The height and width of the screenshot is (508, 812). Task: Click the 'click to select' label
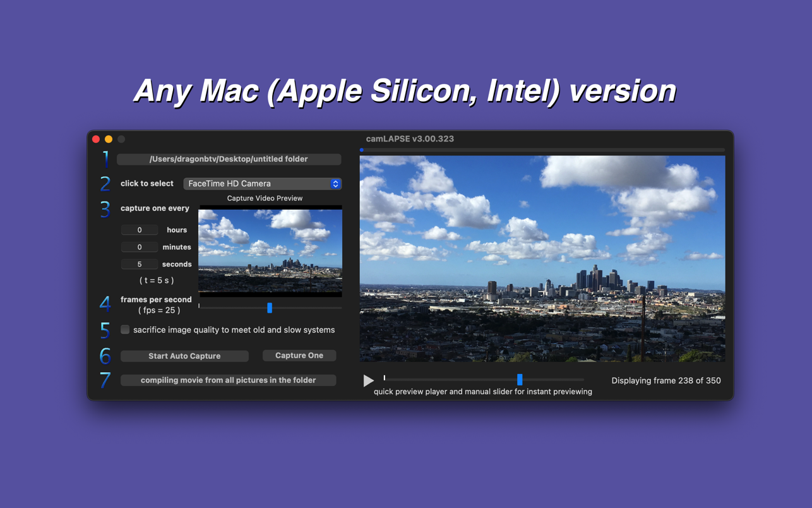(x=147, y=183)
